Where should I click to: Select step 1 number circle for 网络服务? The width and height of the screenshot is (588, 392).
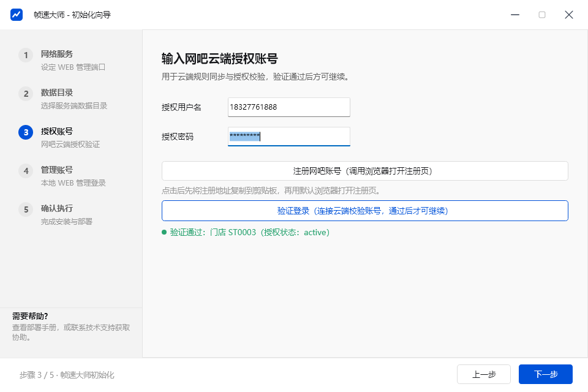tap(26, 55)
